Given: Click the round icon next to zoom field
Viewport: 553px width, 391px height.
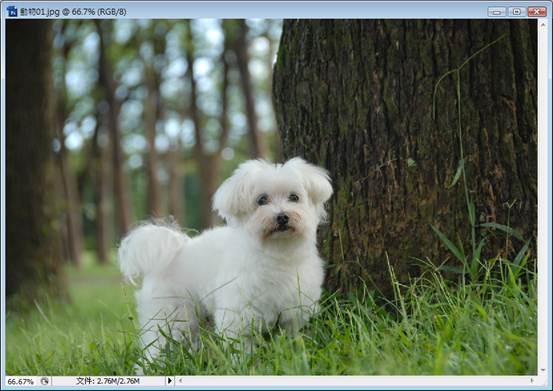Looking at the screenshot, I should 44,381.
